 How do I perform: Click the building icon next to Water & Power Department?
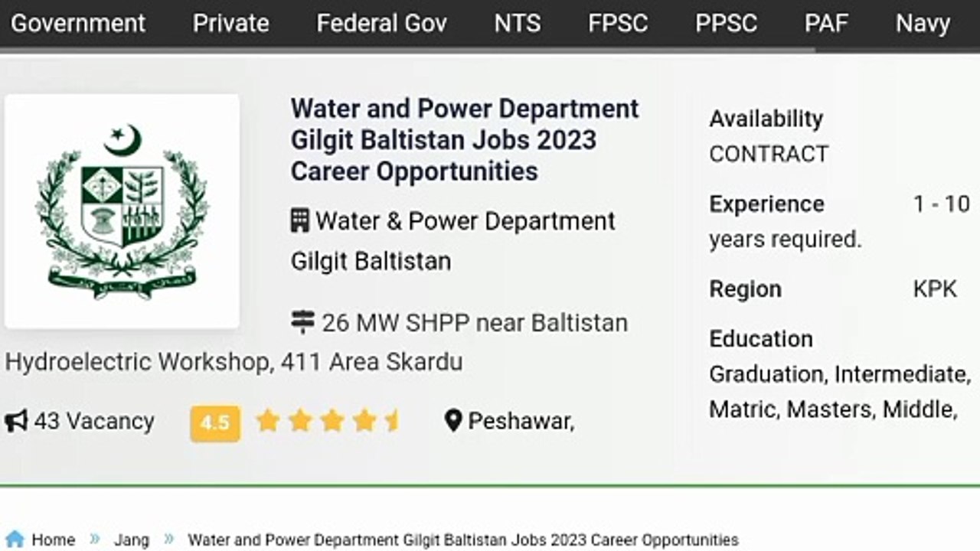pos(300,220)
